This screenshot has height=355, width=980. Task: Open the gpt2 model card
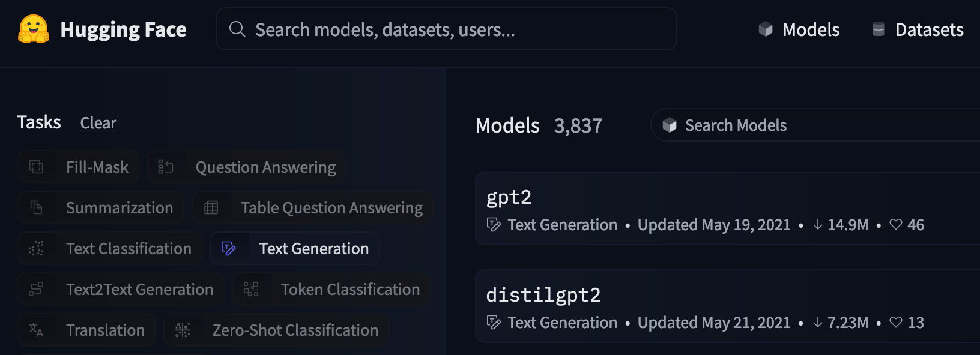pyautogui.click(x=509, y=197)
